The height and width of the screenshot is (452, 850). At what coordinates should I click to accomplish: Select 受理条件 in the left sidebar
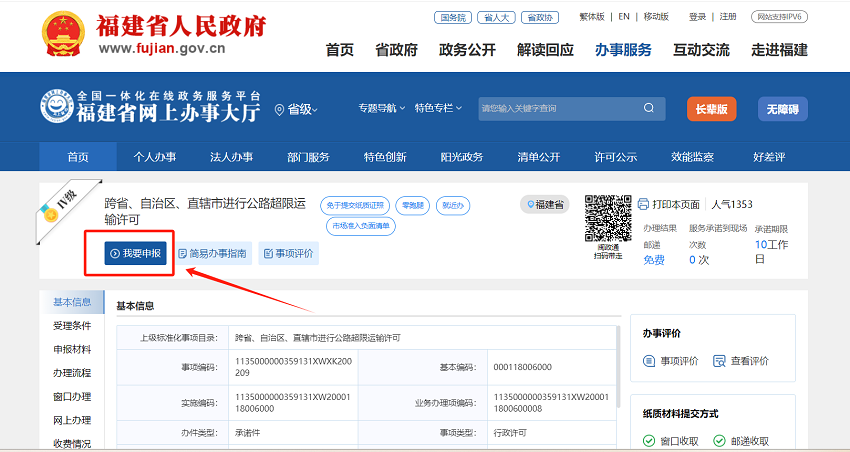coord(72,326)
